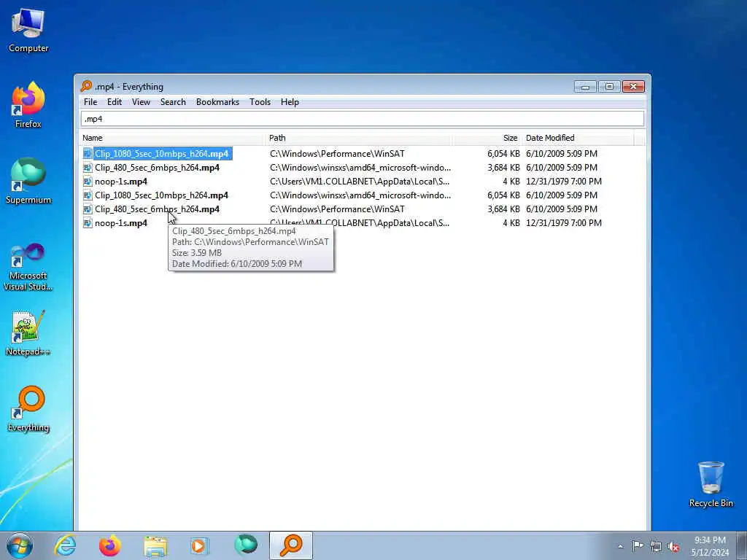Open the Everything desktop shortcut
The width and height of the screenshot is (747, 560).
[x=28, y=408]
